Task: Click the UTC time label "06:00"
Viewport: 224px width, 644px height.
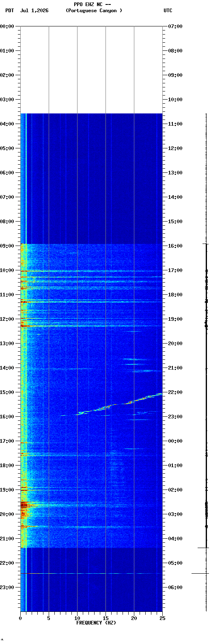Action: (175, 587)
